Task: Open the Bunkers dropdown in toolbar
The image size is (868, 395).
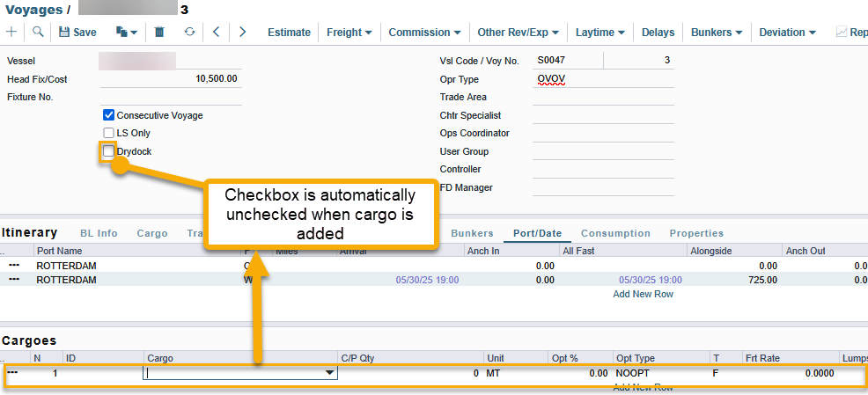Action: pyautogui.click(x=716, y=32)
